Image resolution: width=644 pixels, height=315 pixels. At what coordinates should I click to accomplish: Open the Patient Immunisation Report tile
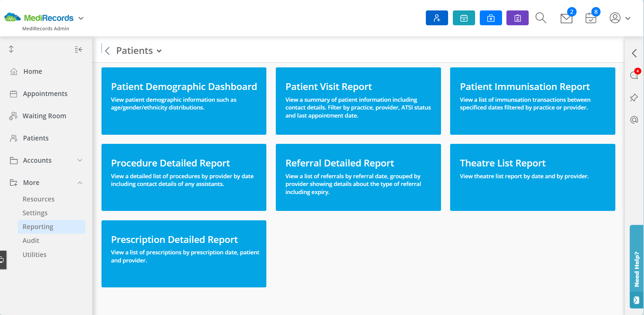[x=532, y=101]
